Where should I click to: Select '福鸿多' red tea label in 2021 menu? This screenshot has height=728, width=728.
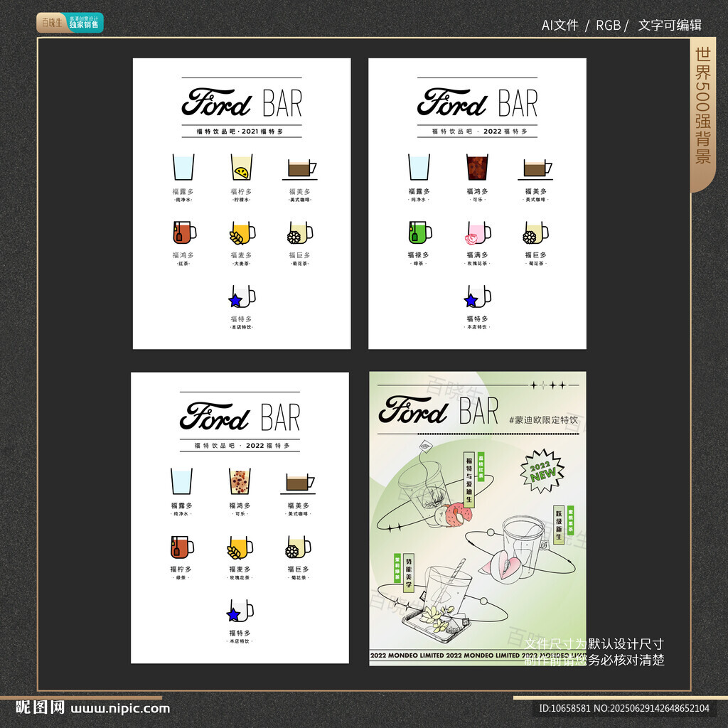(183, 255)
